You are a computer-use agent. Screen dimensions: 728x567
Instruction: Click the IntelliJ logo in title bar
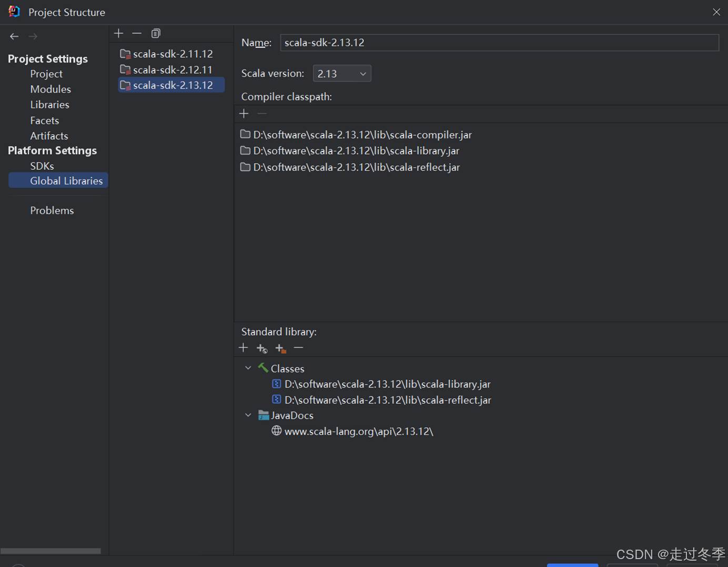tap(14, 12)
